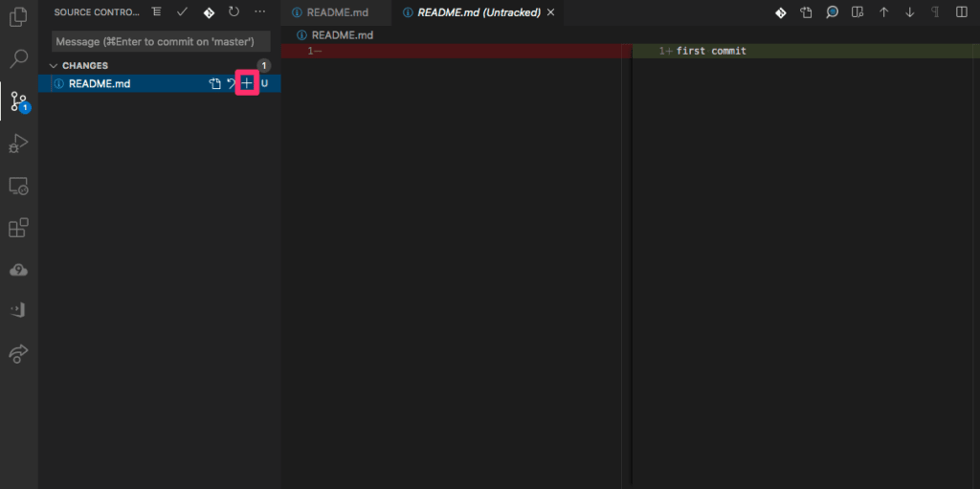Toggle tree/list view in Source Control header

[156, 11]
